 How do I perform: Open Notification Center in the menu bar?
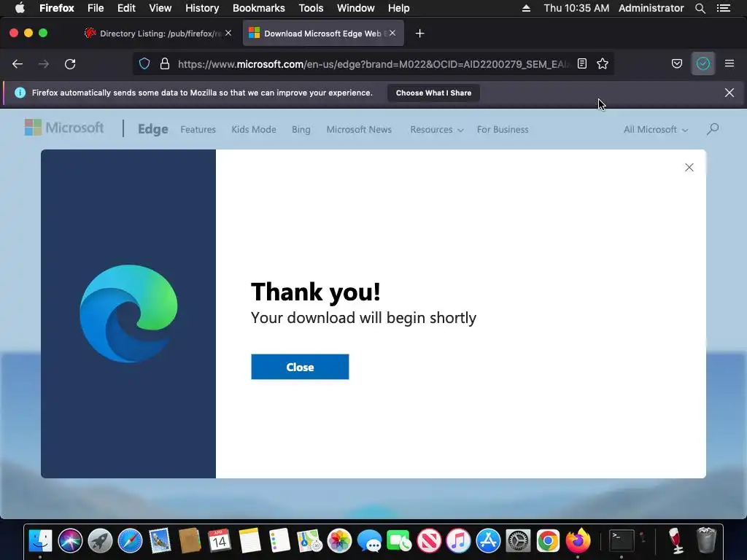point(724,8)
